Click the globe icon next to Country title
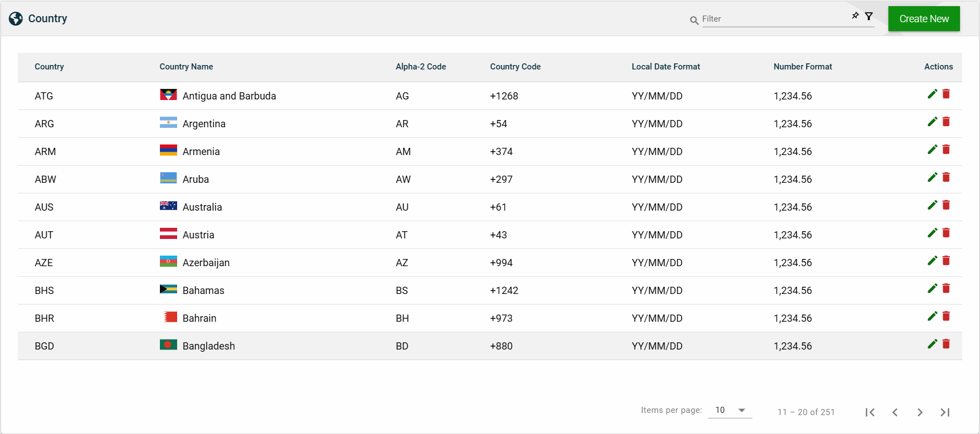980x434 pixels. coord(16,19)
